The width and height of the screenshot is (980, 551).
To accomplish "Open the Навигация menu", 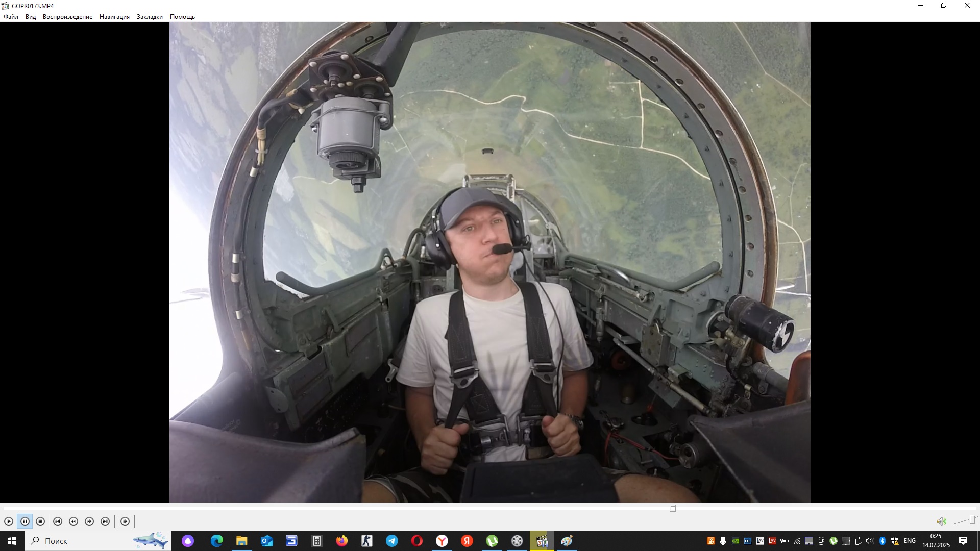I will [114, 17].
